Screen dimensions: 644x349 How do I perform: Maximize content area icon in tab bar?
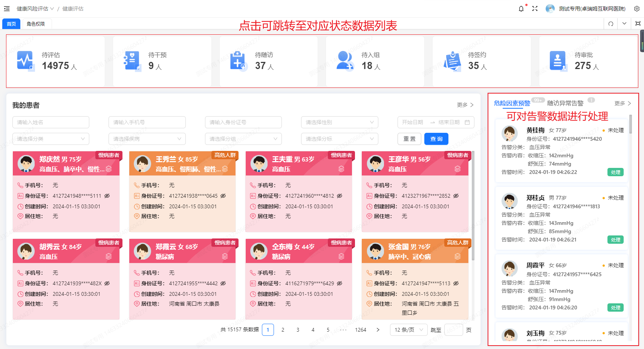pos(638,23)
